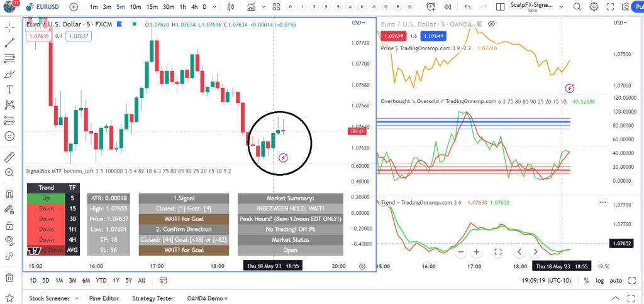Toggle the eye visibility icon on OANDA chart
This screenshot has height=304, width=644.
492,23
